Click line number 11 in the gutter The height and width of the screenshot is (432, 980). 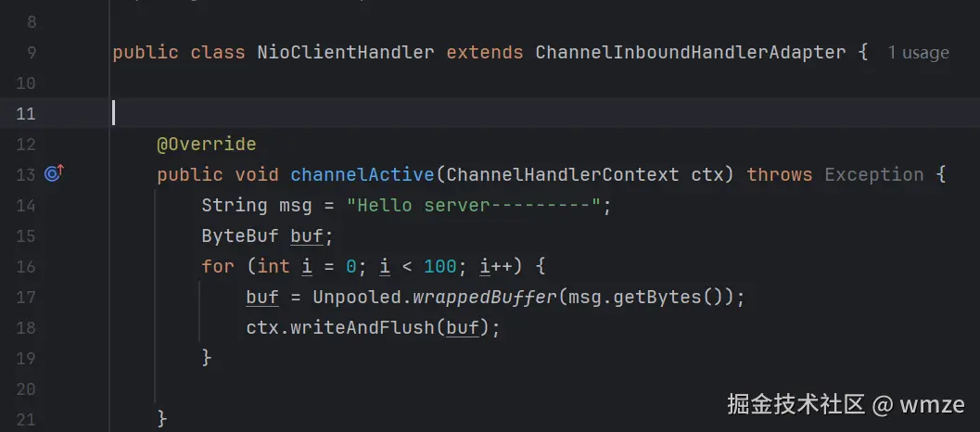25,114
